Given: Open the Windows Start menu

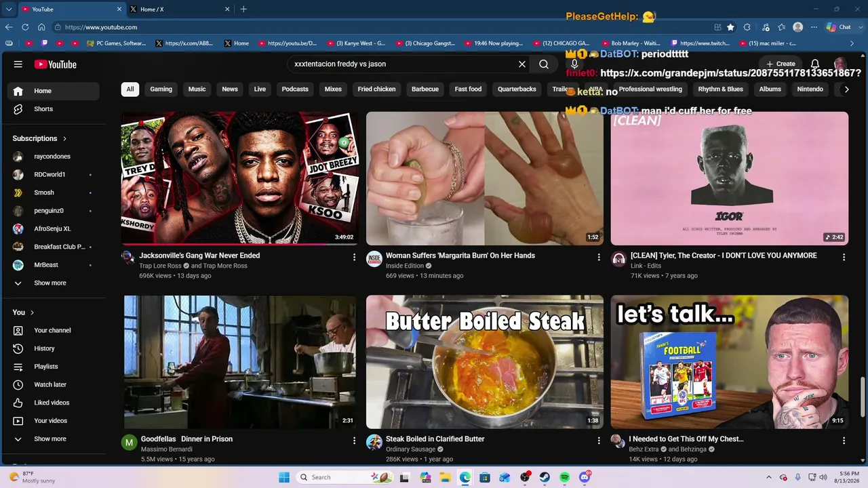Looking at the screenshot, I should point(284,477).
